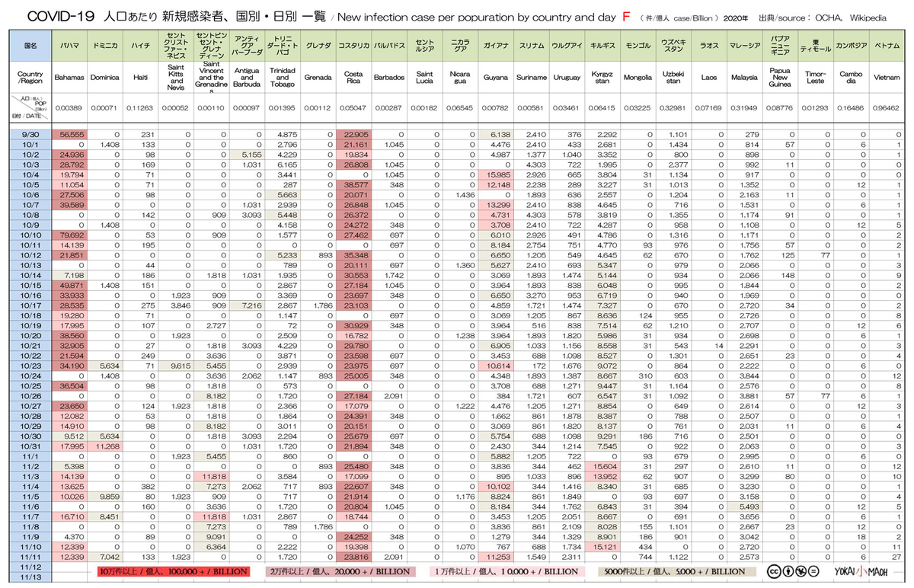Select the Mongolia column header
Viewport: 914px width, 588px height.
(x=637, y=78)
